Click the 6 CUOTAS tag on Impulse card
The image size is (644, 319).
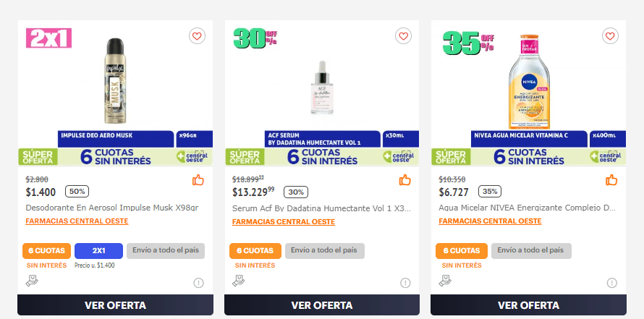(46, 251)
